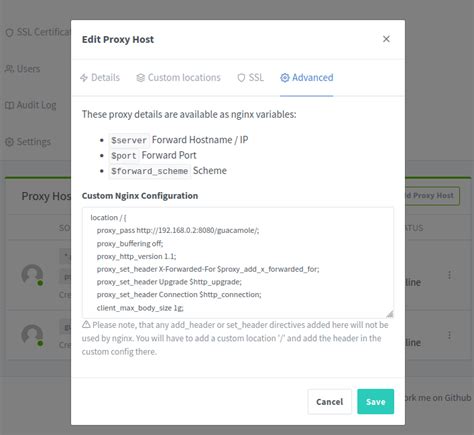Open the Fork me on Github link

pos(438,398)
